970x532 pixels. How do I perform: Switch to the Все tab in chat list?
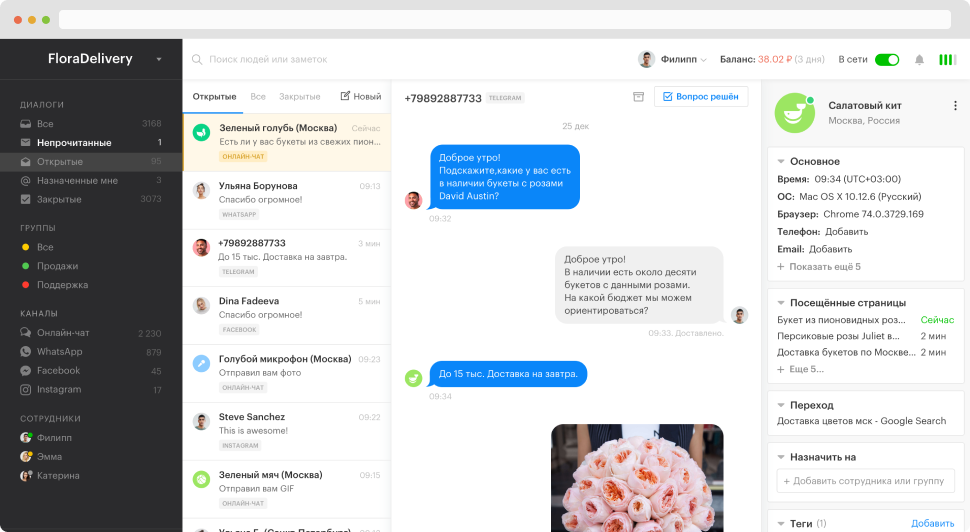(258, 97)
